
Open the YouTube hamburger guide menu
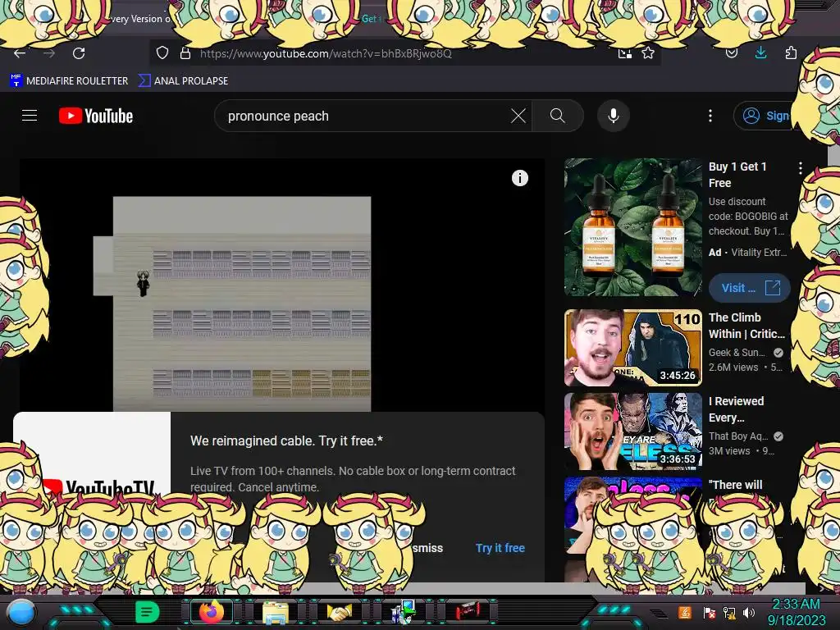coord(30,116)
